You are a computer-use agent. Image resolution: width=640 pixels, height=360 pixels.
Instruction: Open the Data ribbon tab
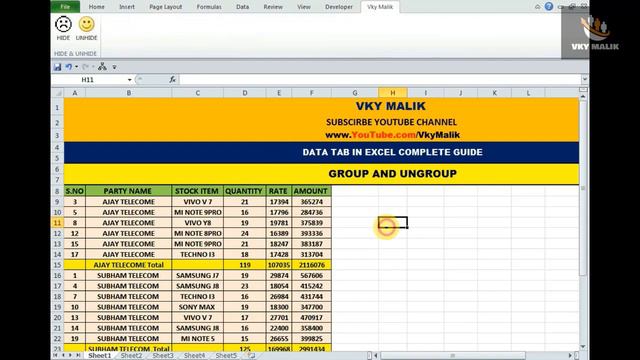pos(242,7)
